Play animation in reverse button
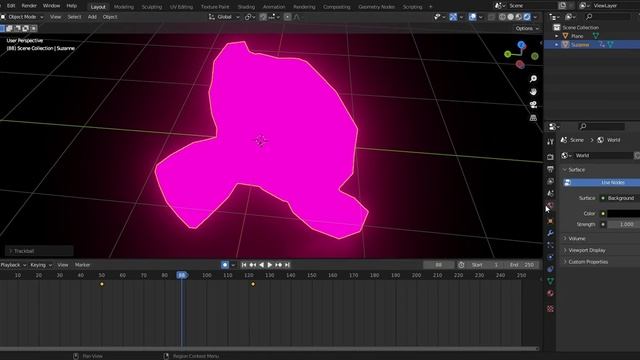The height and width of the screenshot is (360, 640). coord(261,265)
